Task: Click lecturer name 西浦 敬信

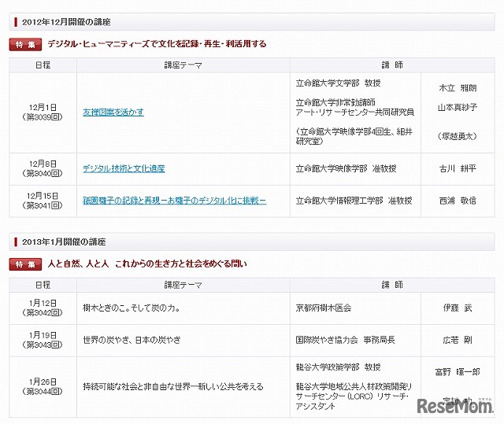Action: 458,201
